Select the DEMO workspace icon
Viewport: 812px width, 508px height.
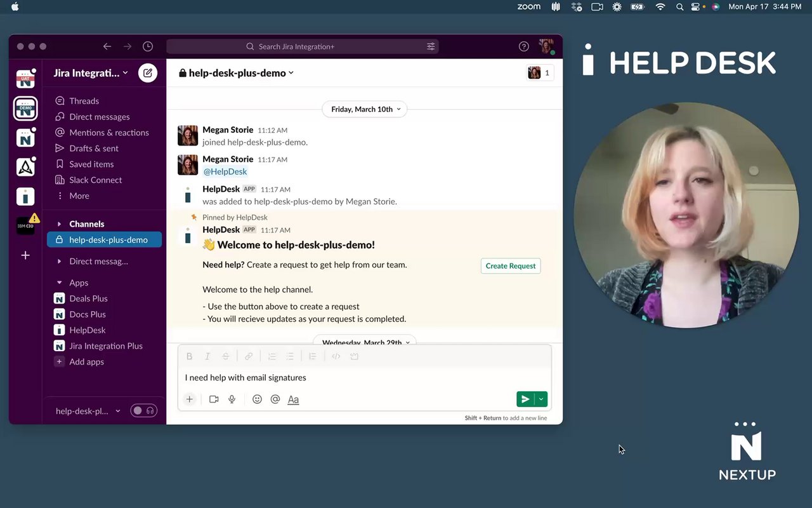click(x=25, y=109)
